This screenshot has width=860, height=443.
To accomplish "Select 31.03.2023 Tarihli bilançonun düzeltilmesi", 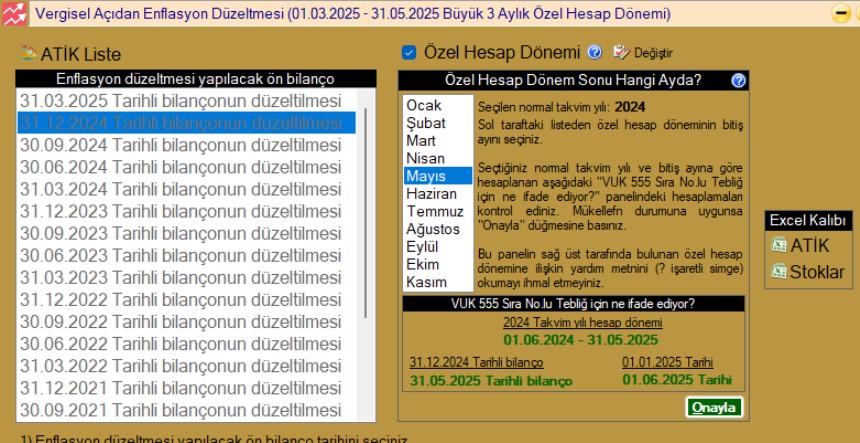I will pyautogui.click(x=186, y=277).
